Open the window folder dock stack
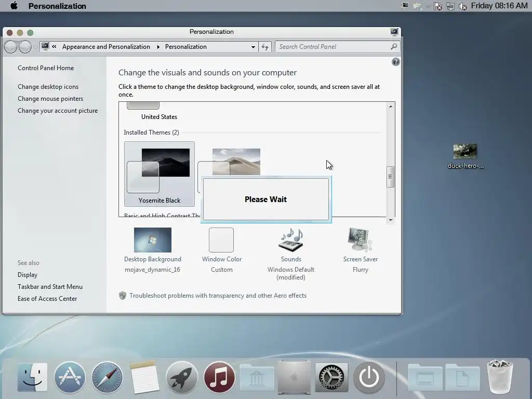Viewport: 532px width, 399px height. (425, 377)
